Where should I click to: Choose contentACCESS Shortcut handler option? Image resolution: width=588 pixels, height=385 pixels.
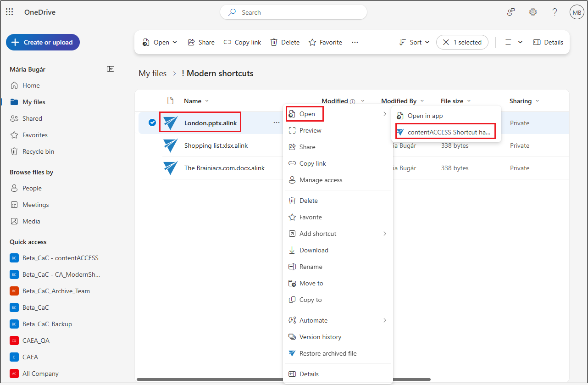(446, 132)
